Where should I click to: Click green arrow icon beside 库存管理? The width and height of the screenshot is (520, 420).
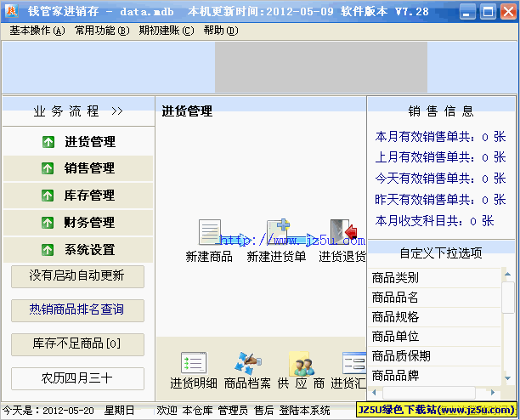48,196
